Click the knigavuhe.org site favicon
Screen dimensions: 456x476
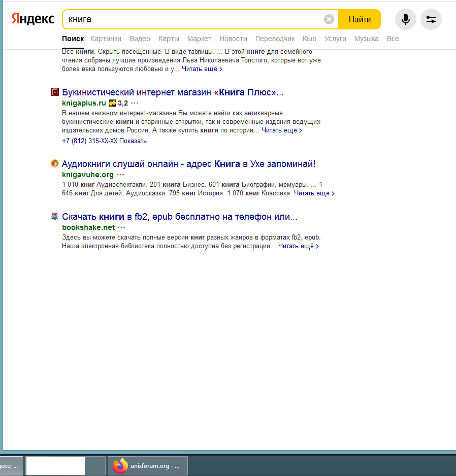tap(55, 163)
